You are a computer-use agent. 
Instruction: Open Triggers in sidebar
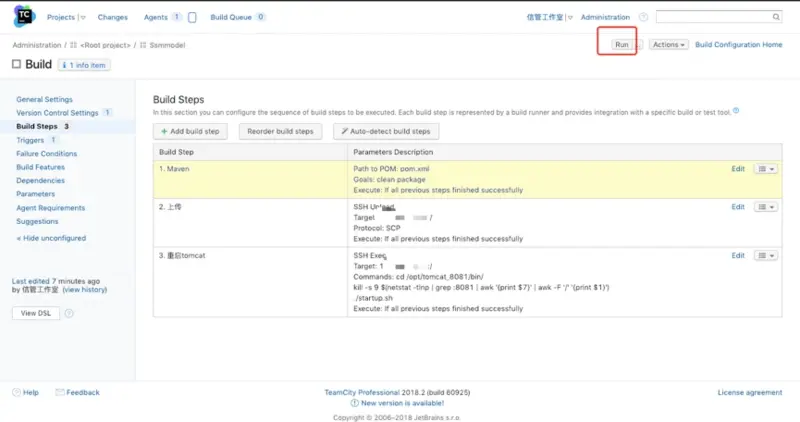tap(30, 140)
